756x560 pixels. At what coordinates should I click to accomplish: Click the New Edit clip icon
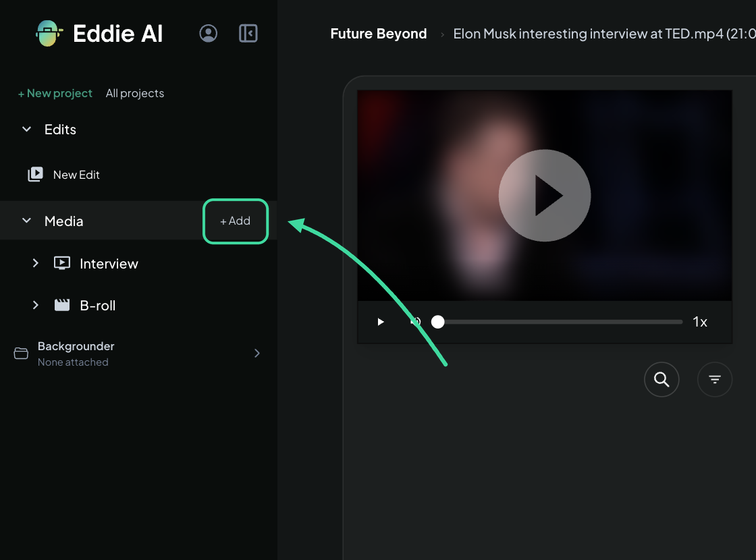36,174
